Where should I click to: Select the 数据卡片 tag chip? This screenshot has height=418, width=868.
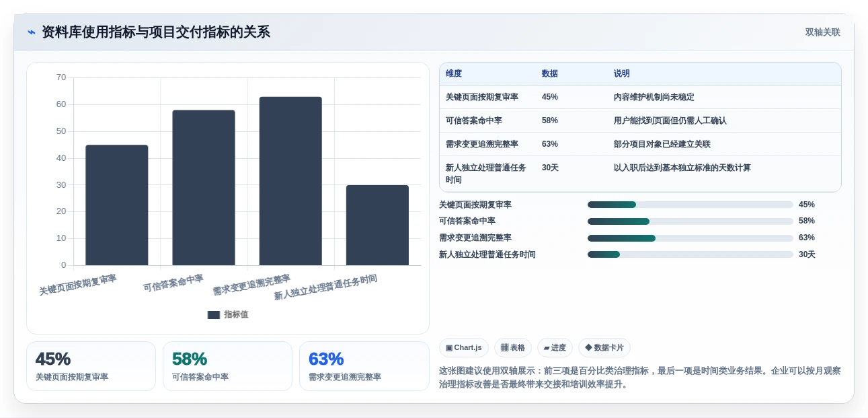(x=604, y=348)
